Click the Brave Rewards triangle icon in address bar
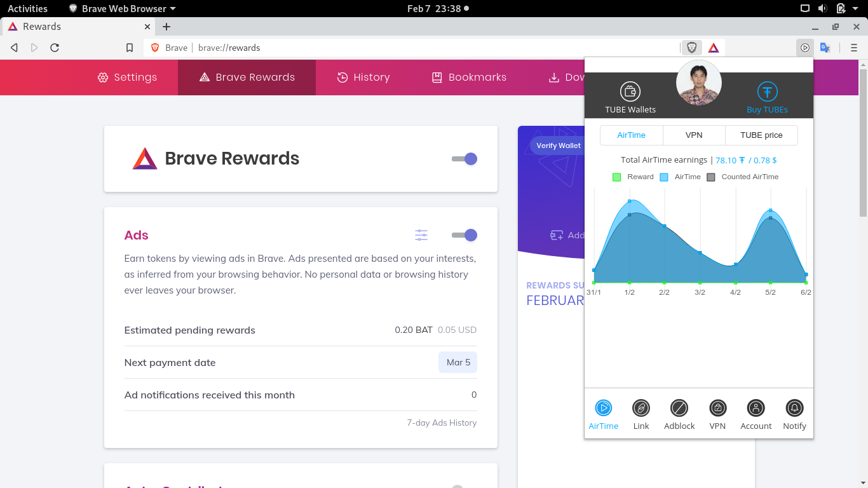 pyautogui.click(x=714, y=48)
